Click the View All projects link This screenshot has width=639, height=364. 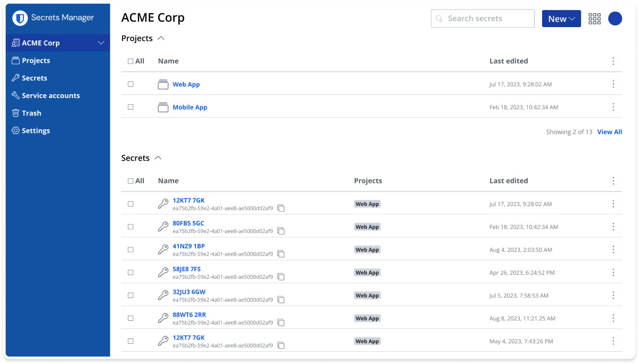click(x=609, y=132)
